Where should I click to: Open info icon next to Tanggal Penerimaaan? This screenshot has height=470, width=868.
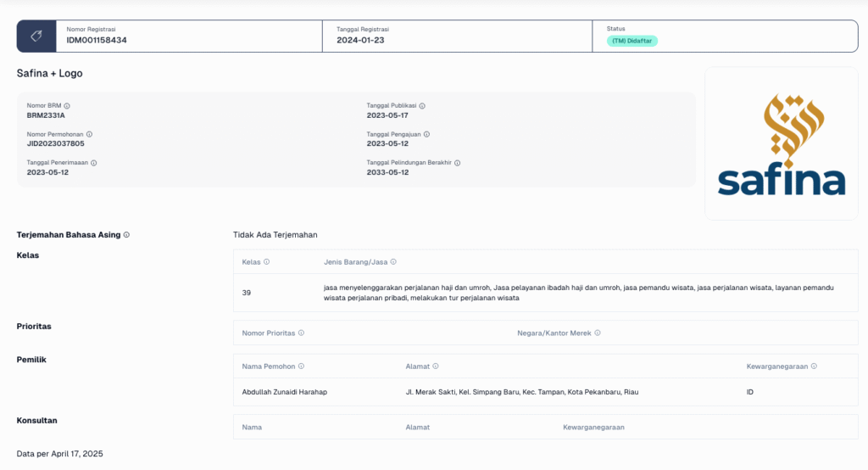(x=93, y=163)
